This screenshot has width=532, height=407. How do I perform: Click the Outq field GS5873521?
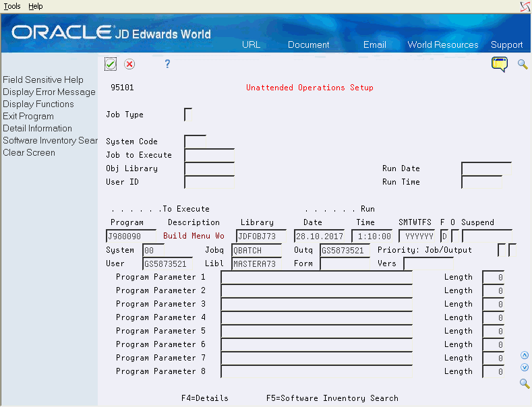(345, 250)
